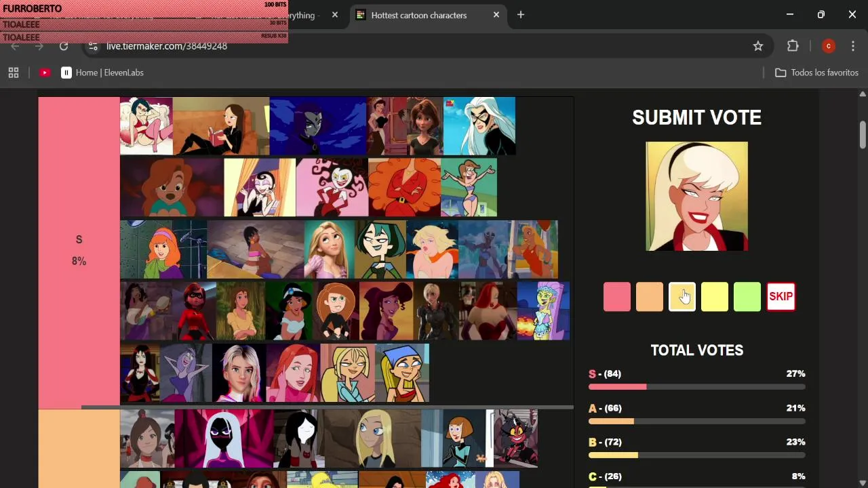Select the Bridgette blonde ponytail thumbnail
This screenshot has height=488, width=868.
pyautogui.click(x=347, y=373)
